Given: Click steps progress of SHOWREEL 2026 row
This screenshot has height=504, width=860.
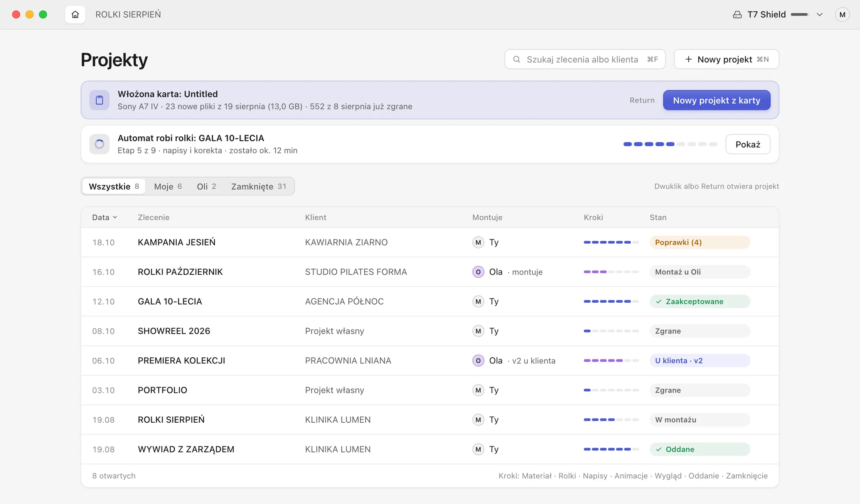Looking at the screenshot, I should [611, 331].
